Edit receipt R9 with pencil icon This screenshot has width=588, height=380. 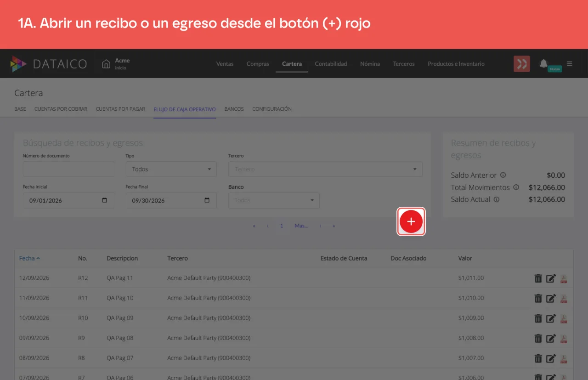click(x=551, y=338)
